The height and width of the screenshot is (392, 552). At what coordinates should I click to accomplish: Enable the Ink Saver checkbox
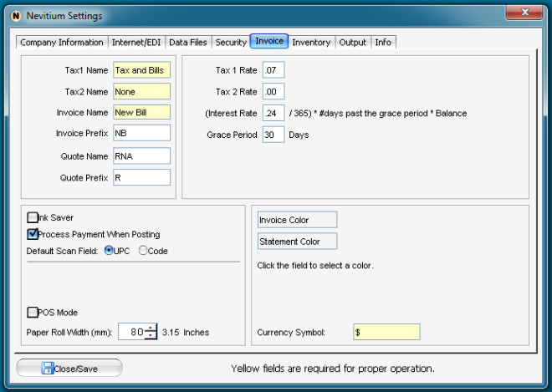tap(33, 217)
